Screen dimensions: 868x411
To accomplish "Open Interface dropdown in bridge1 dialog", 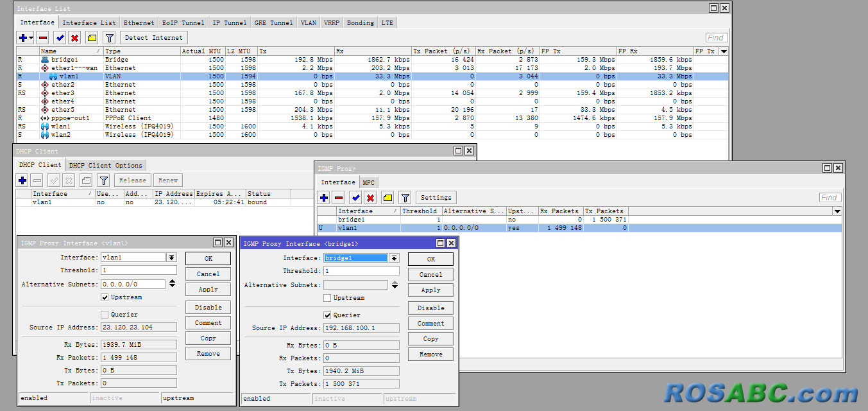I will pyautogui.click(x=394, y=258).
